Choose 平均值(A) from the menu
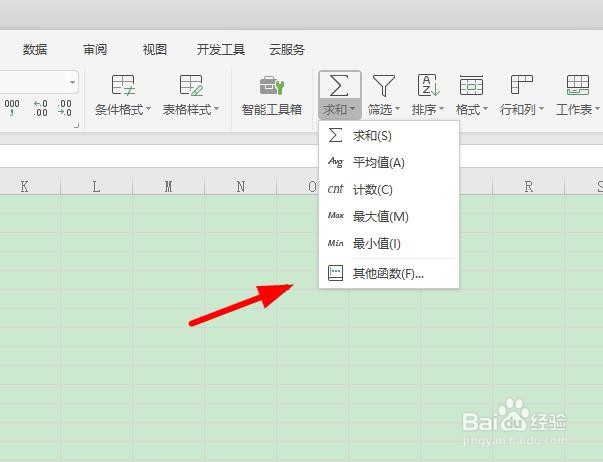Viewport: 603px width, 462px height. [389, 163]
